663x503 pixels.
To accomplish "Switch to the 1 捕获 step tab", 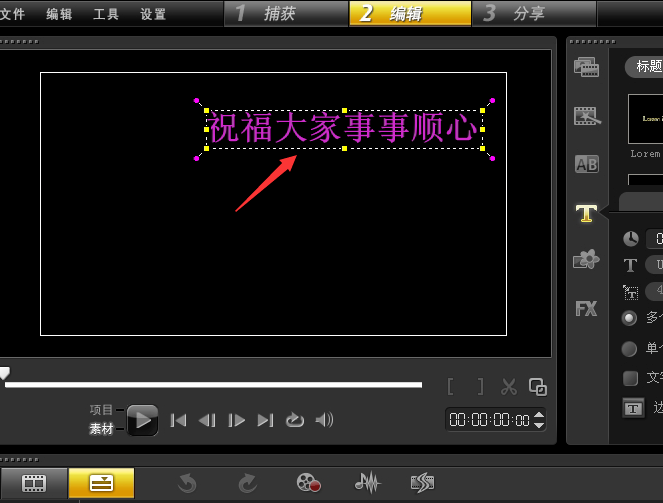I will [x=286, y=14].
